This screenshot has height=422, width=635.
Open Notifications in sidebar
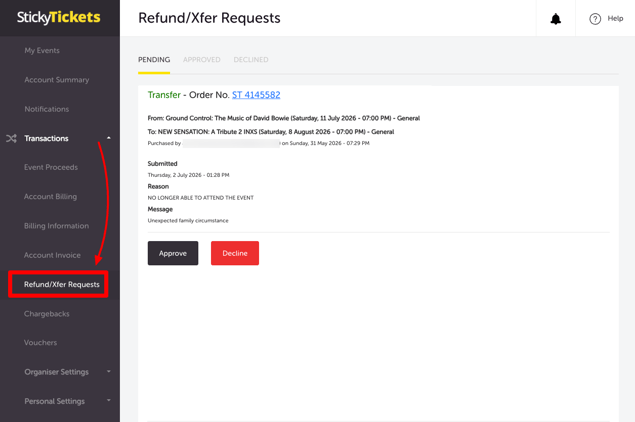[47, 109]
